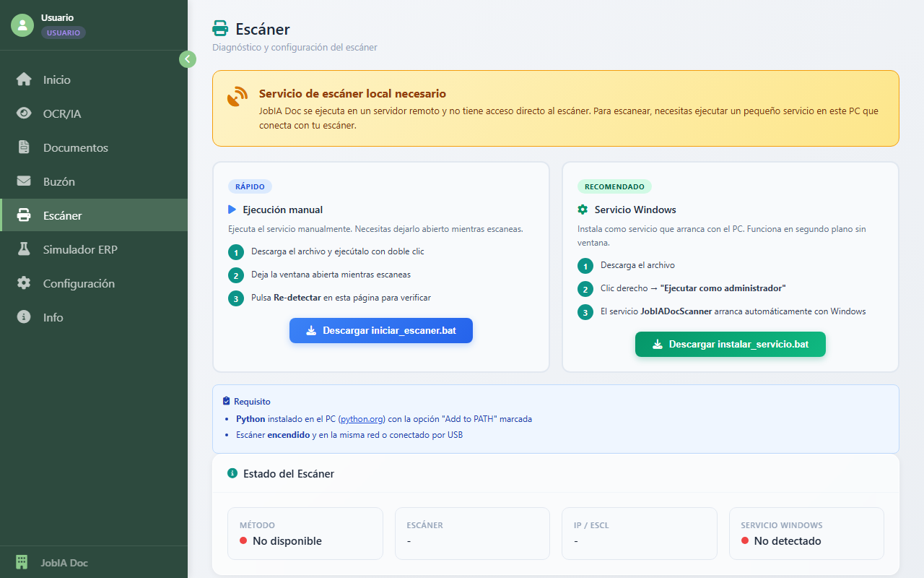This screenshot has width=924, height=578.
Task: Open the python.org link
Action: 362,419
